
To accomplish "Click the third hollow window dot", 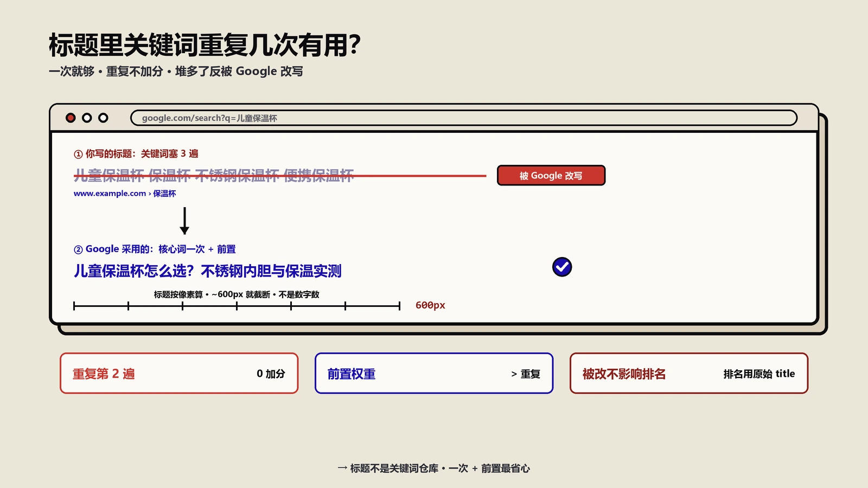I will point(103,118).
